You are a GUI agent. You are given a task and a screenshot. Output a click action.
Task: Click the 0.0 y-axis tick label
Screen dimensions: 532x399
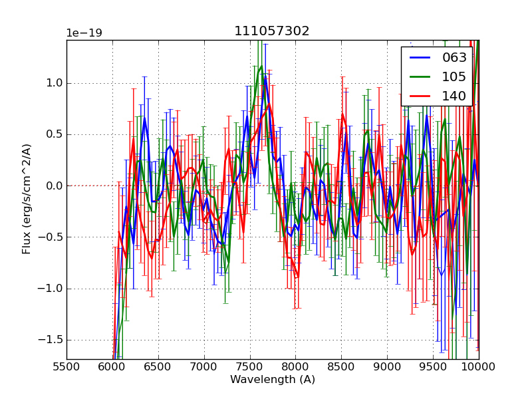(x=54, y=186)
